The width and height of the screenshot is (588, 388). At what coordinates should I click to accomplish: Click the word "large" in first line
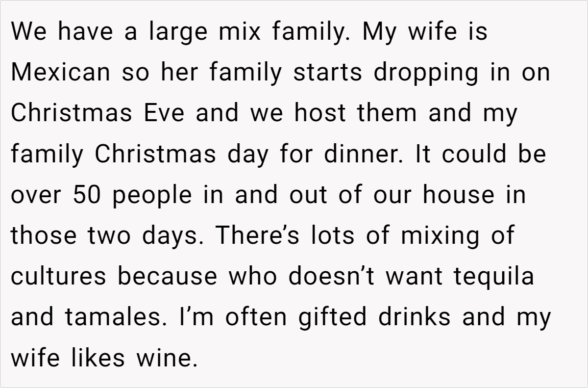[x=178, y=32]
